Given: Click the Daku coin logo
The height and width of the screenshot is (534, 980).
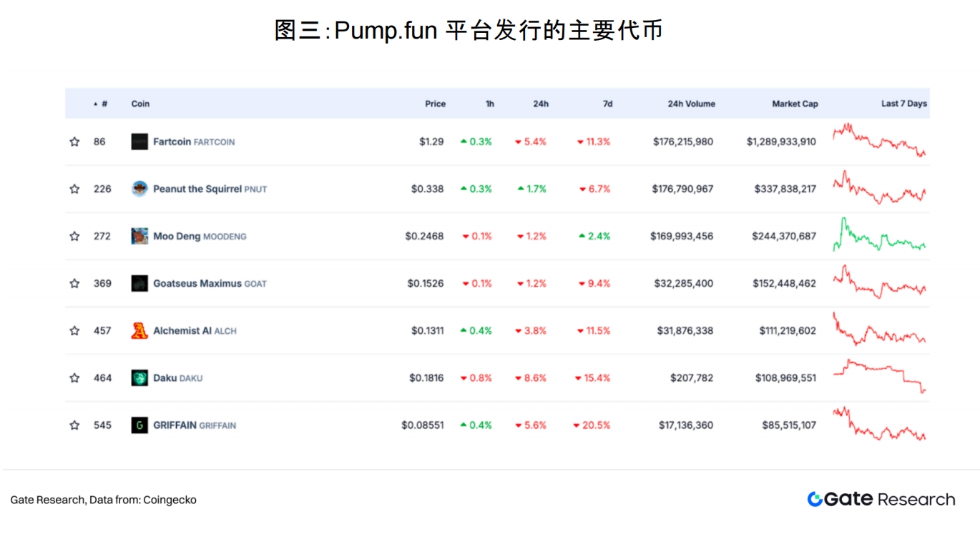Looking at the screenshot, I should (x=139, y=377).
